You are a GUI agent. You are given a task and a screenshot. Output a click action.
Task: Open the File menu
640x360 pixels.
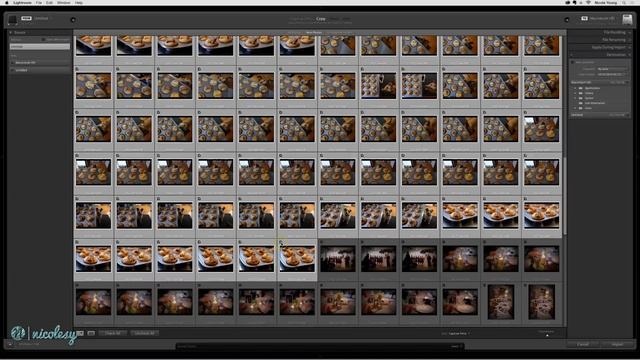(39, 2)
